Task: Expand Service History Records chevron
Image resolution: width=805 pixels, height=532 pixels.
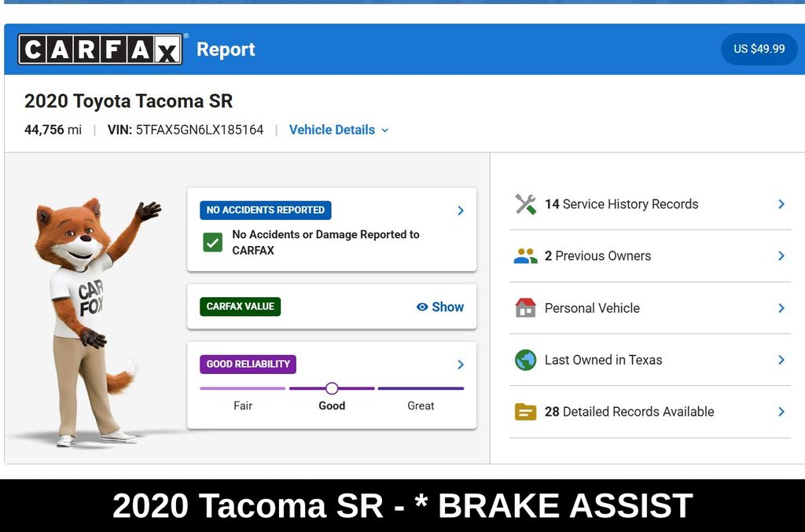Action: click(x=781, y=204)
